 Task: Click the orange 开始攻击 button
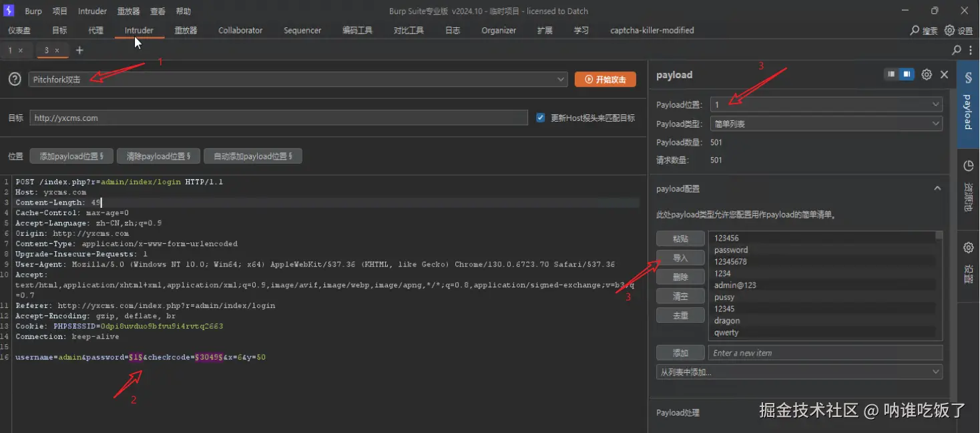coord(605,80)
